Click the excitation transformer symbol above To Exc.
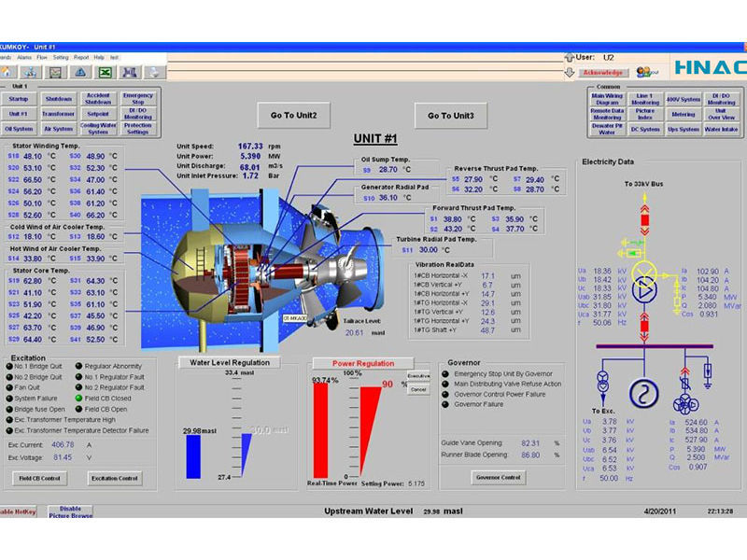This screenshot has width=747, height=560. tap(603, 383)
